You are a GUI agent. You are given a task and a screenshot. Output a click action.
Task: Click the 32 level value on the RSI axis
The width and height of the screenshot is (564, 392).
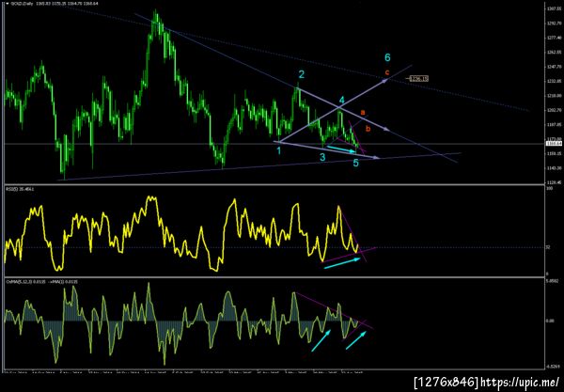[x=548, y=247]
